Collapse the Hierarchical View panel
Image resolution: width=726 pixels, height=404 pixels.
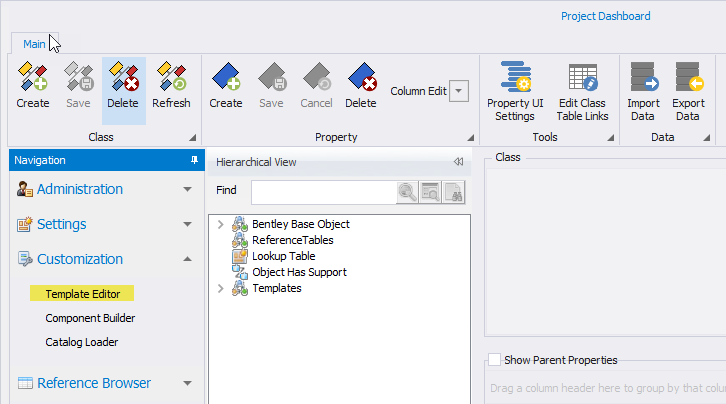(x=458, y=162)
